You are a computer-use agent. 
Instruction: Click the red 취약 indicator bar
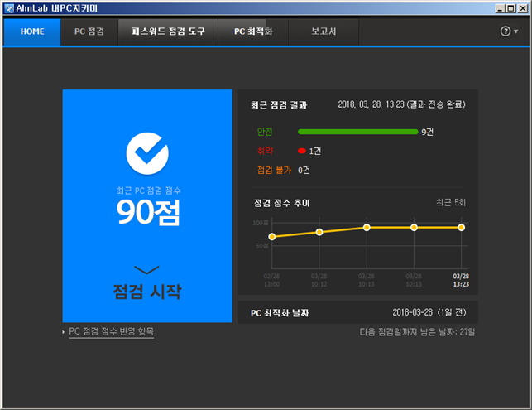tap(302, 151)
